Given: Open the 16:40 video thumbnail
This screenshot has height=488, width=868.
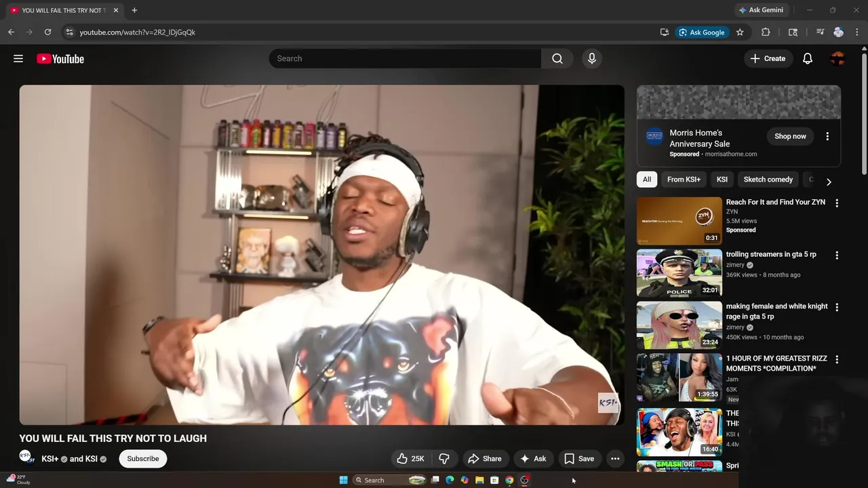Looking at the screenshot, I should click(x=679, y=432).
